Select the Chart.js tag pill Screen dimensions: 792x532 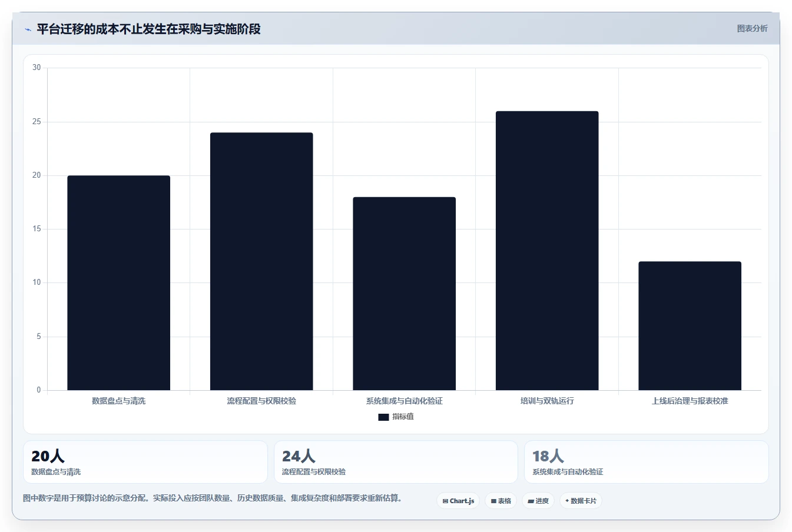tap(458, 501)
